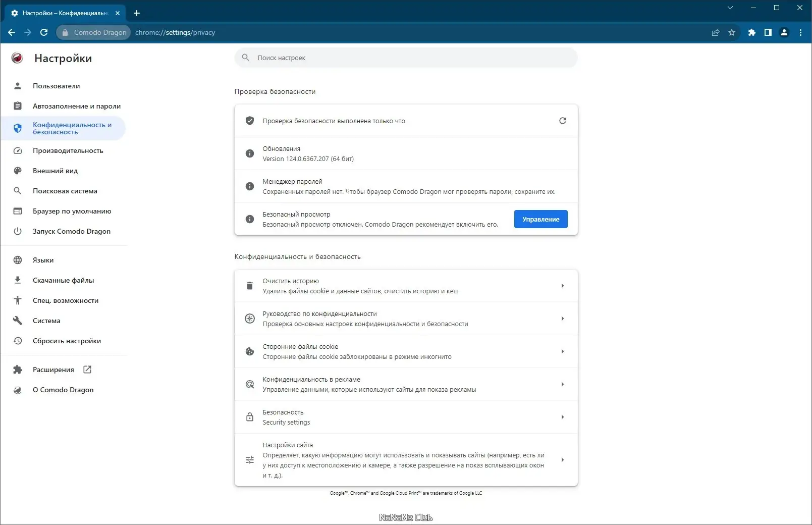Open the tab search chevron
The width and height of the screenshot is (812, 525).
click(730, 8)
